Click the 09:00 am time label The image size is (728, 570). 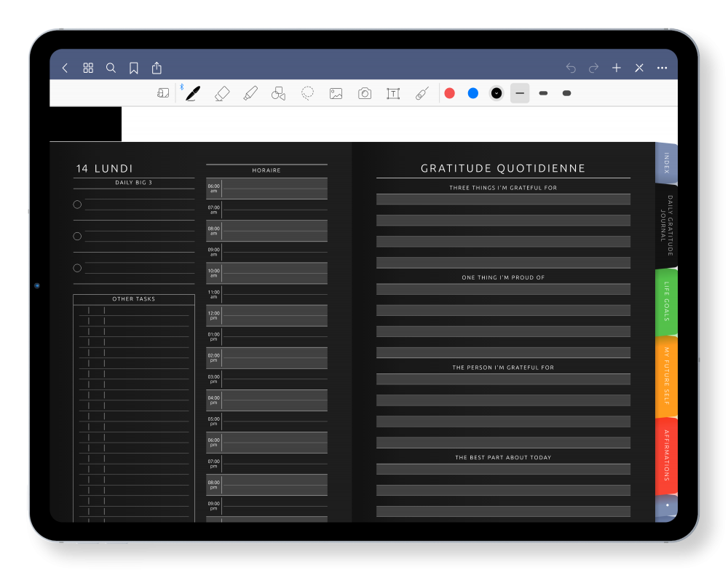pyautogui.click(x=213, y=252)
